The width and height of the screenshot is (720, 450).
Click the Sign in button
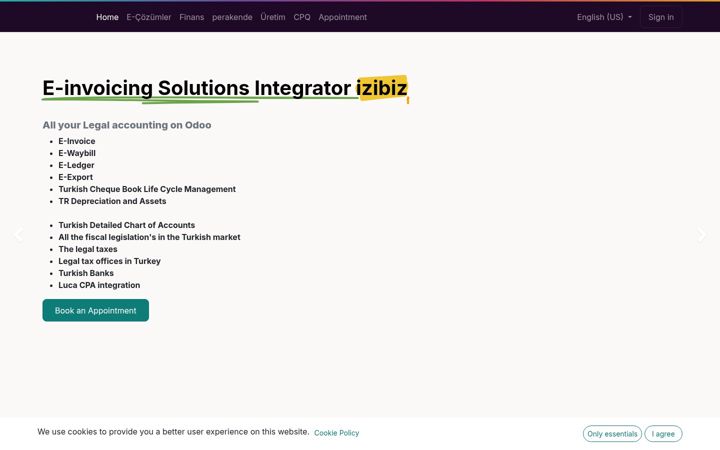click(x=661, y=17)
